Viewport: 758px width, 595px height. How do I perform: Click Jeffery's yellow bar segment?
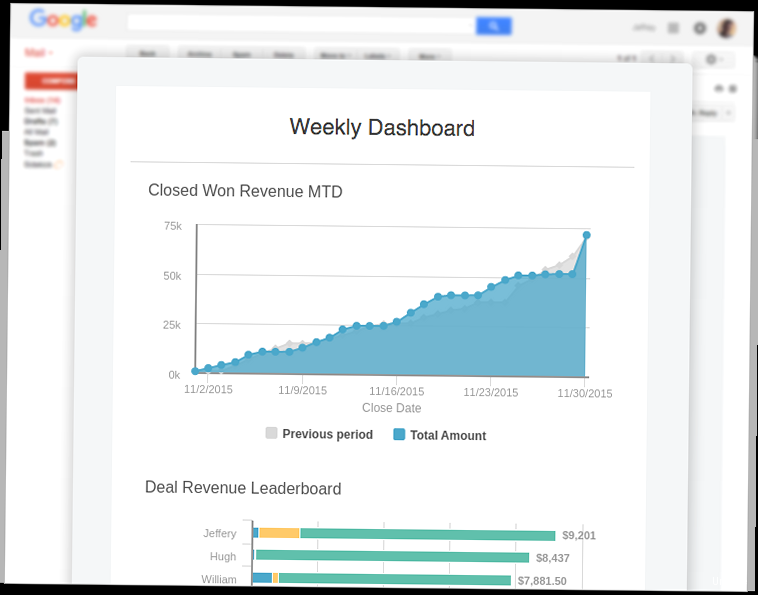tap(279, 533)
